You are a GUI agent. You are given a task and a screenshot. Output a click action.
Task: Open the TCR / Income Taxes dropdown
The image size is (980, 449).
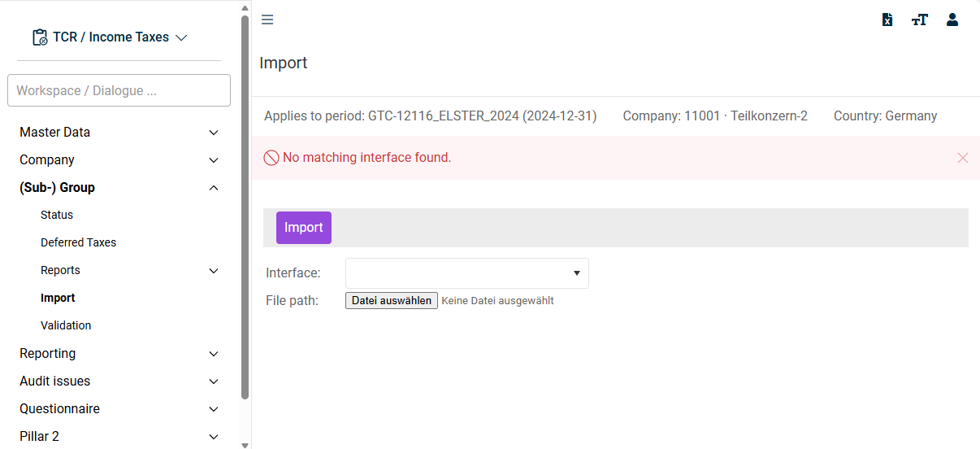click(110, 37)
